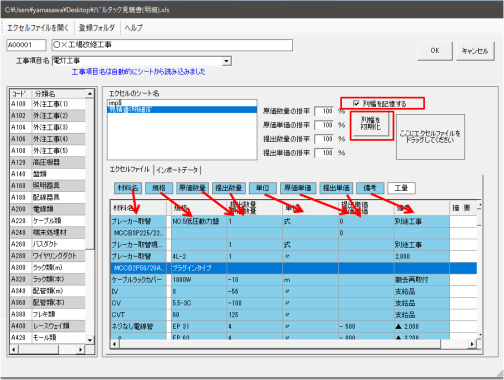This screenshot has width=504, height=380.
Task: Click the 備考 column tag button
Action: pos(370,188)
